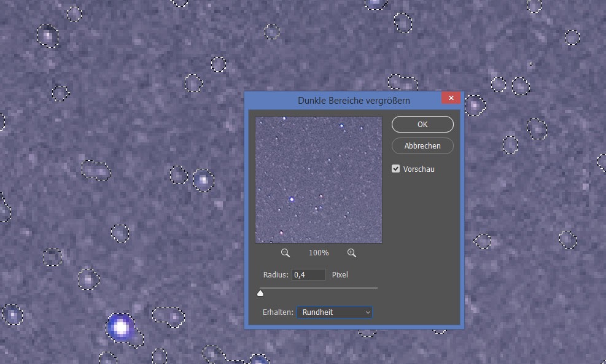
Task: Click the right end of the Radius slider track
Action: [x=376, y=288]
